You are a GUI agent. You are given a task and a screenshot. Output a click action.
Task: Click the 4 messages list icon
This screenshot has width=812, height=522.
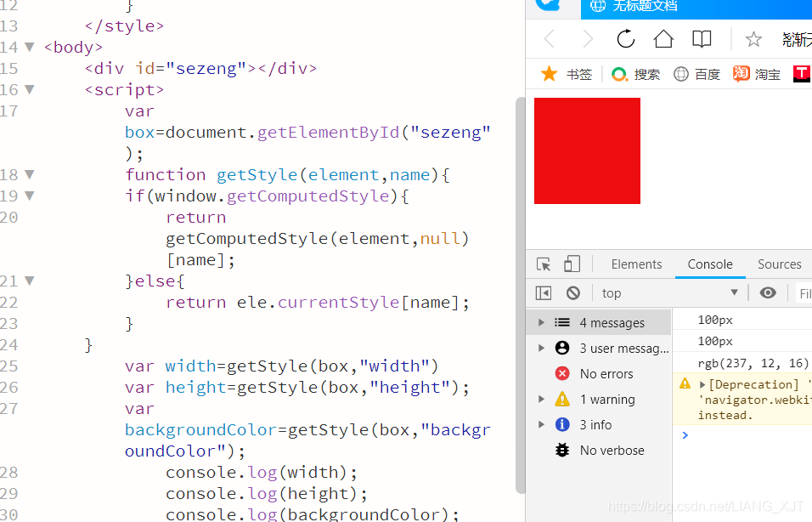click(562, 322)
